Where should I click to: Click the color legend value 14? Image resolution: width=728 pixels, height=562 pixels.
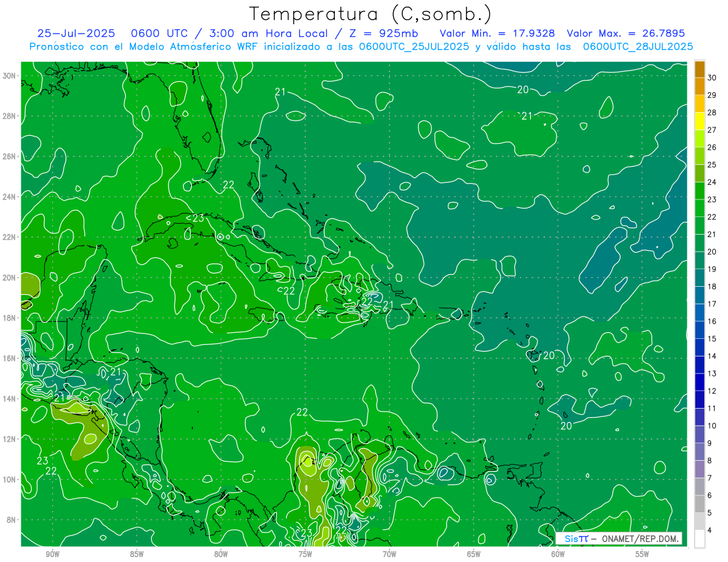point(712,356)
